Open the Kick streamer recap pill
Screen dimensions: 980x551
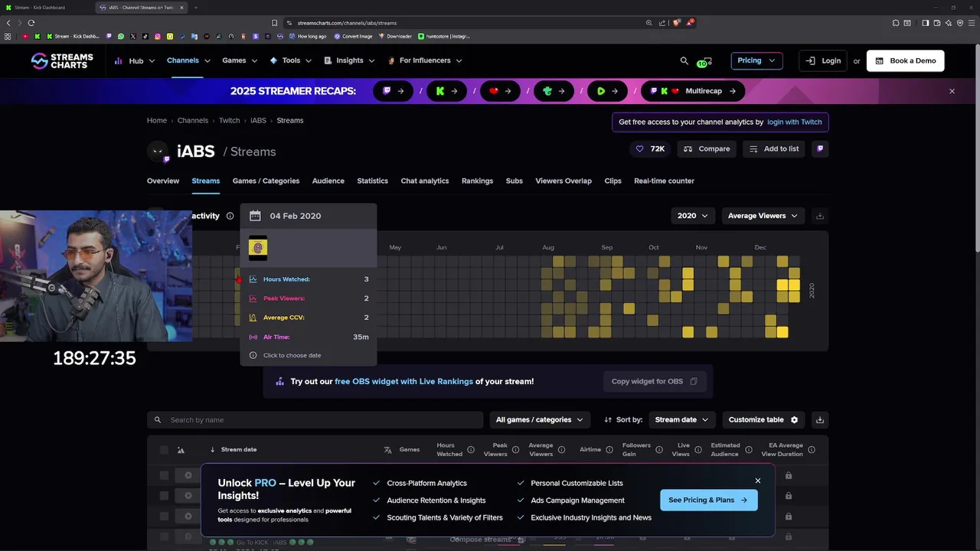point(446,91)
